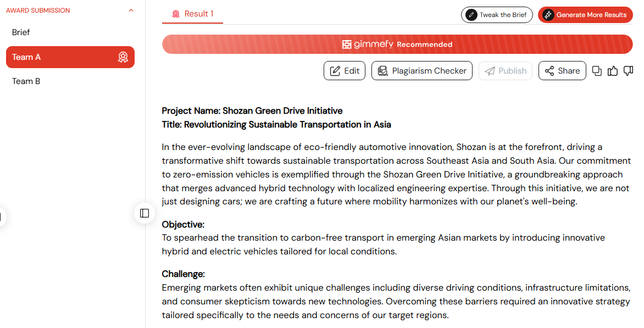This screenshot has height=328, width=644.
Task: Click the magic wand icon in Generate More Results
Action: (548, 15)
